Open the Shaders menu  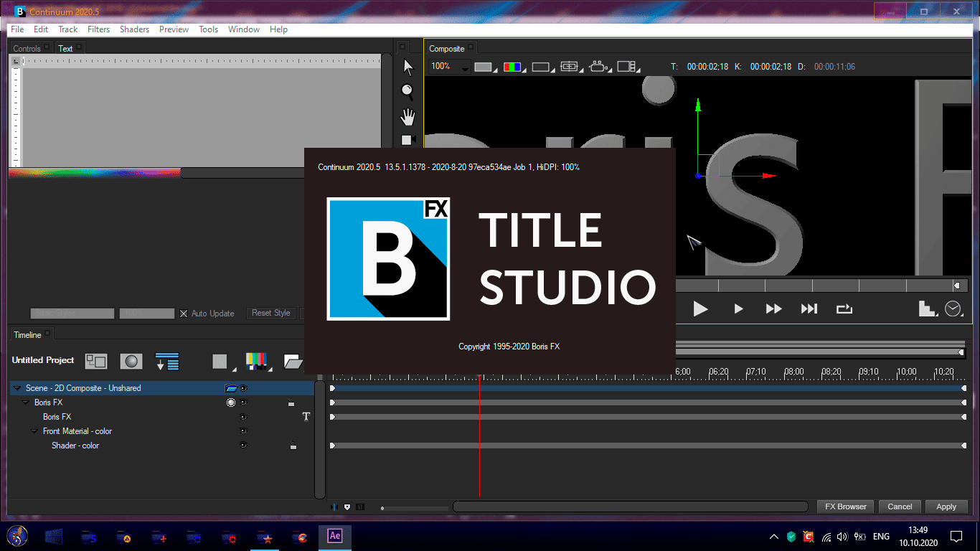135,29
